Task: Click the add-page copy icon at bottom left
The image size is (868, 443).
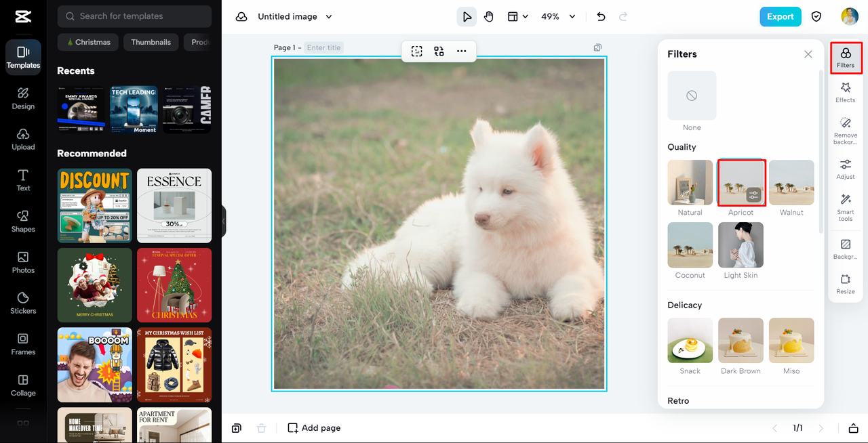Action: [x=236, y=428]
